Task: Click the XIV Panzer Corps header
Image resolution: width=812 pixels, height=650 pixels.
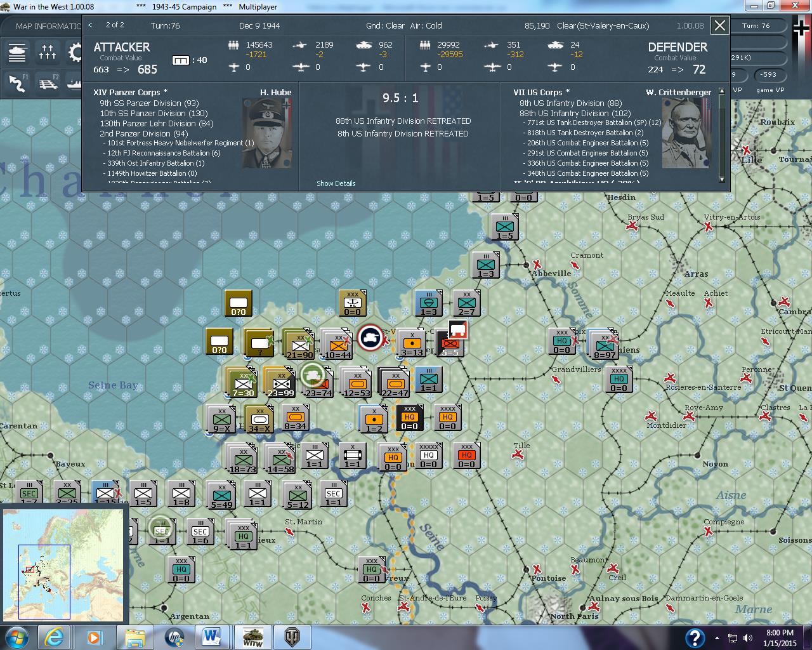Action: (131, 92)
